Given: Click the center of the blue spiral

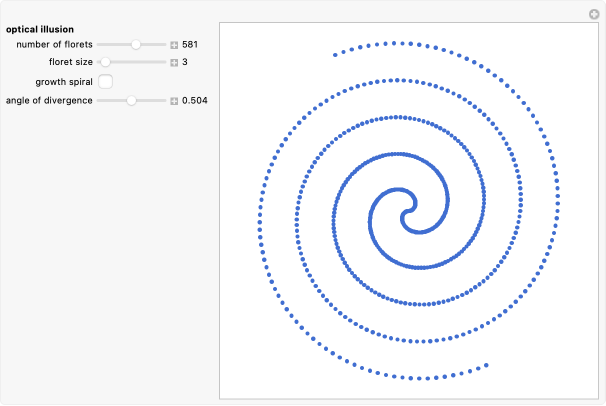Looking at the screenshot, I should click(408, 210).
